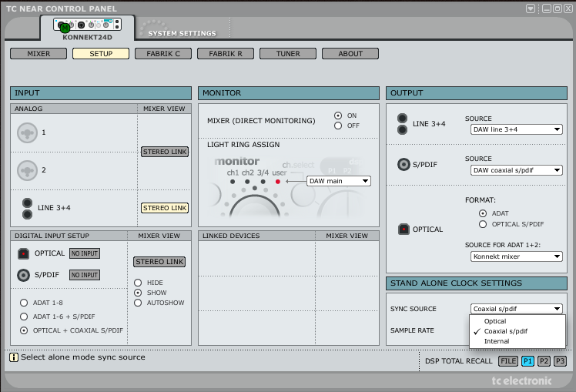Open LINE 3+4 source dropdown

(517, 129)
